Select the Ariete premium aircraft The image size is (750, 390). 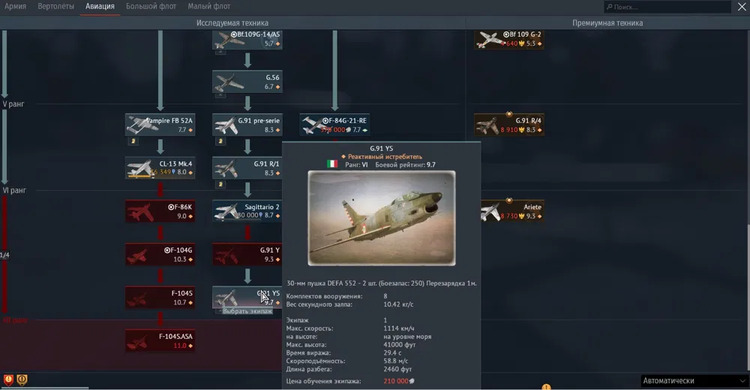509,212
